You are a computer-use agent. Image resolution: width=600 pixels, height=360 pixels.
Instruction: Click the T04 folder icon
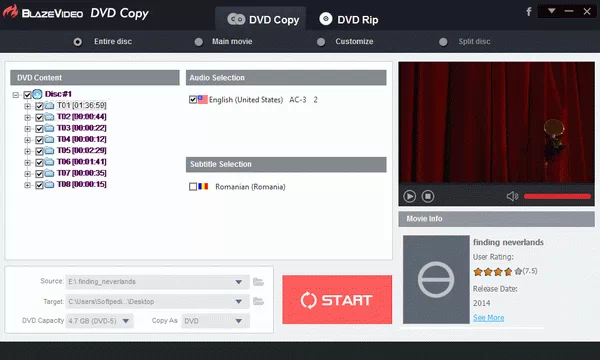click(49, 139)
